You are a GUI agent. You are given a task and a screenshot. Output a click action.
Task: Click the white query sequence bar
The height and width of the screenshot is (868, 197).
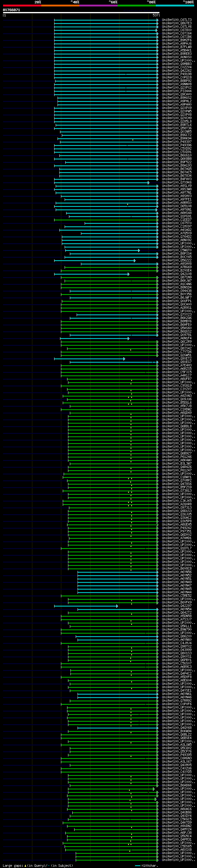pos(81,13)
